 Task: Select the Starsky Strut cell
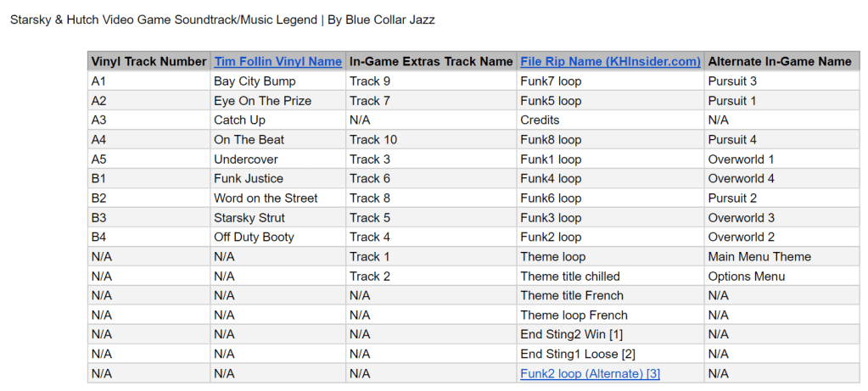[249, 218]
